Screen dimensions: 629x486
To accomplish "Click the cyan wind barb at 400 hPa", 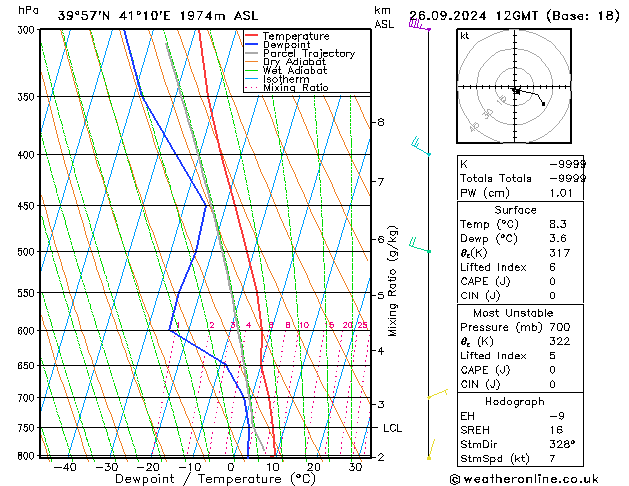I will point(421,146).
